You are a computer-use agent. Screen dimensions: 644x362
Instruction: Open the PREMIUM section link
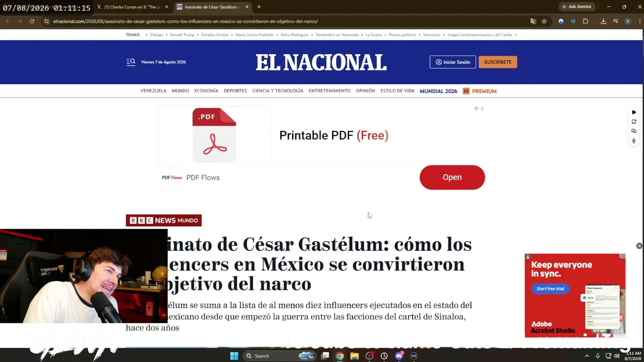[x=480, y=91]
